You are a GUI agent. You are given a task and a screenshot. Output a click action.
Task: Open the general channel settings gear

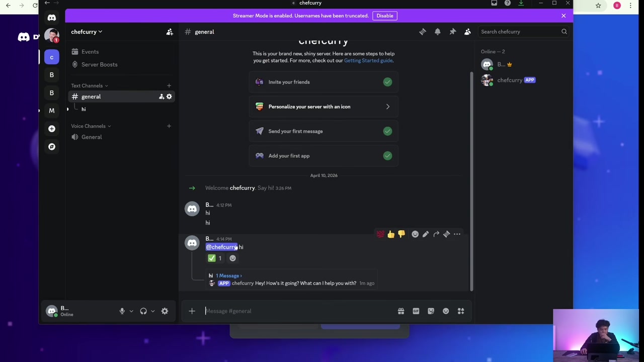tap(169, 97)
